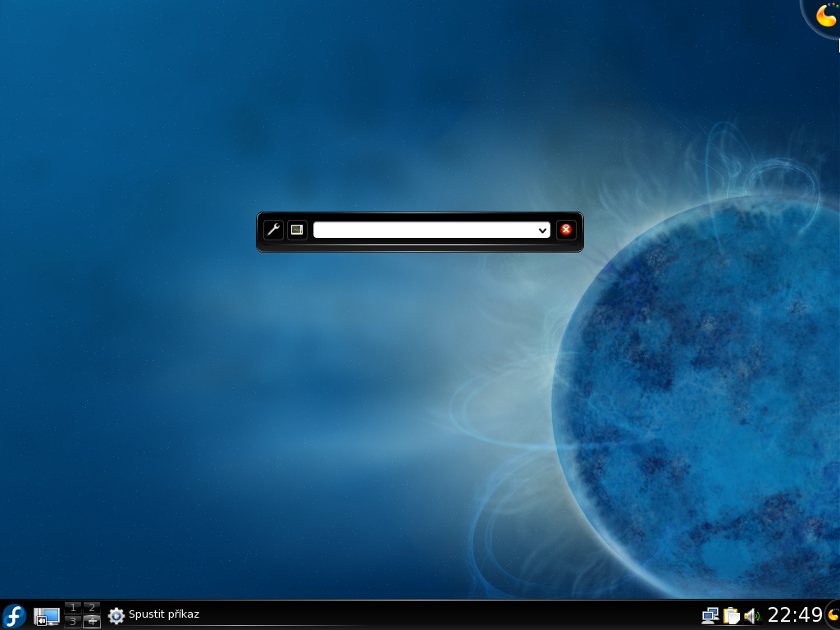
Task: Click the show desktop monitor icon in panel
Action: (x=47, y=616)
